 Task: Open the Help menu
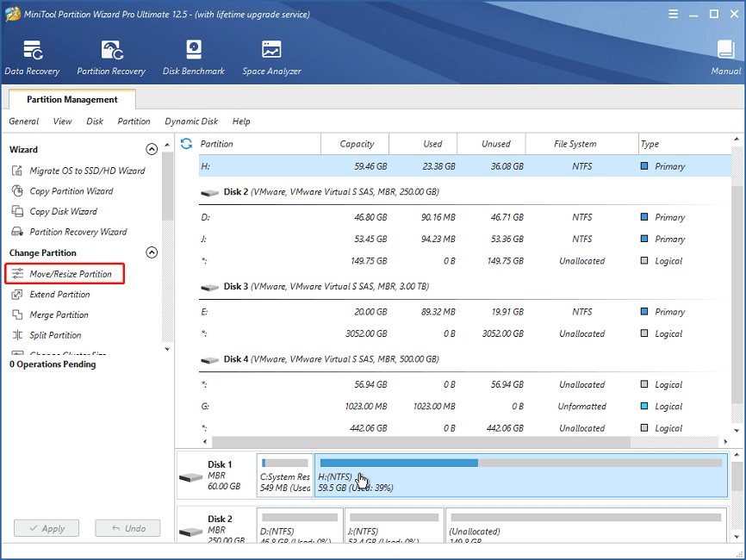pyautogui.click(x=241, y=121)
